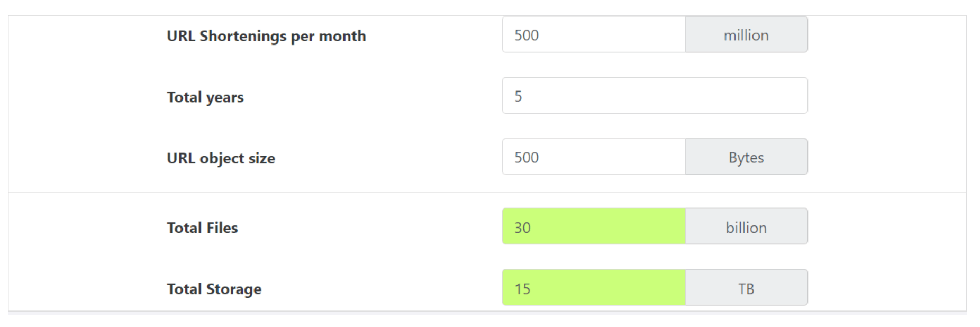This screenshot has height=327, width=980.
Task: Click the "URL Shortenings per month" label
Action: coord(266,36)
